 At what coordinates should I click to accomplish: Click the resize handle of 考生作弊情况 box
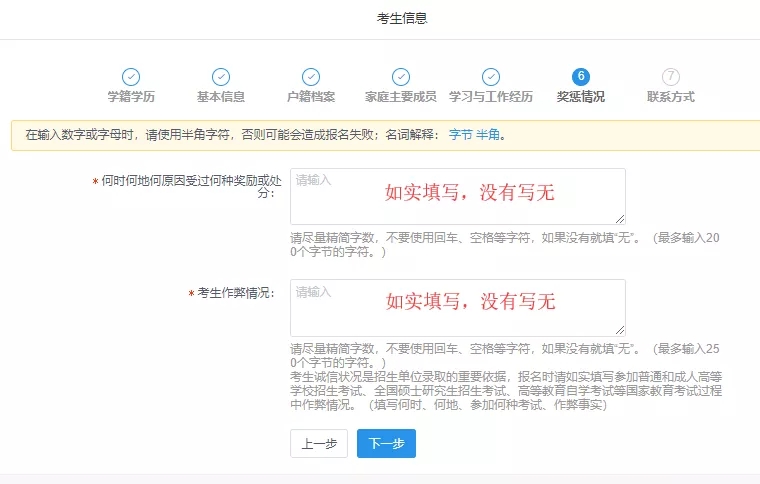click(x=620, y=330)
